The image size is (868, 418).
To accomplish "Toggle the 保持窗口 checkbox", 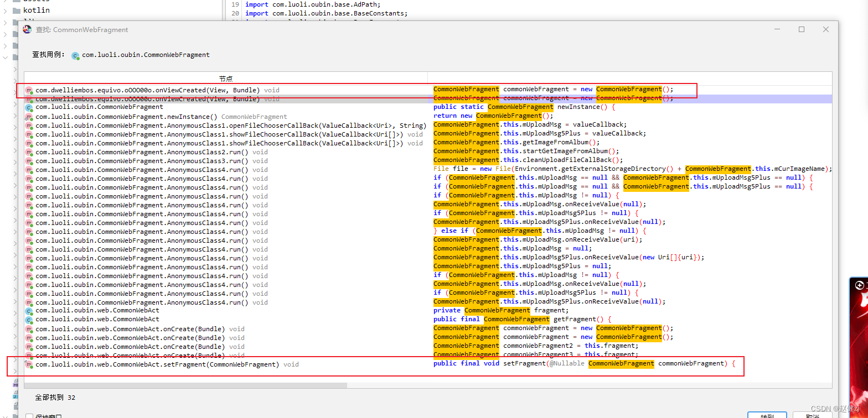I will (29, 416).
